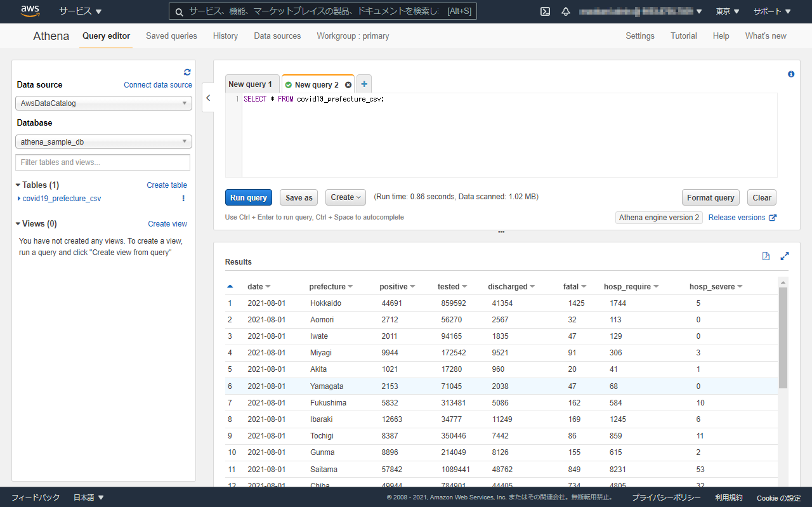Sort results by the row-number column arrow
Screen dimensions: 812x507
(x=230, y=287)
